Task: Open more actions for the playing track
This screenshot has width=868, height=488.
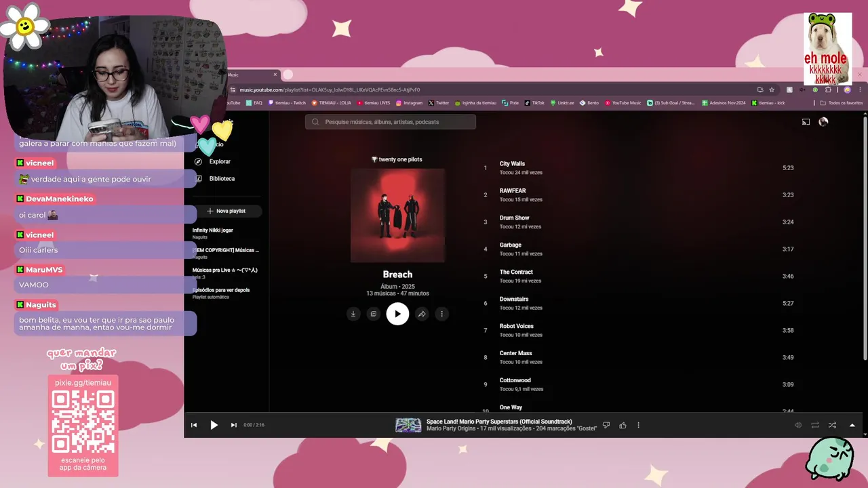Action: click(638, 425)
